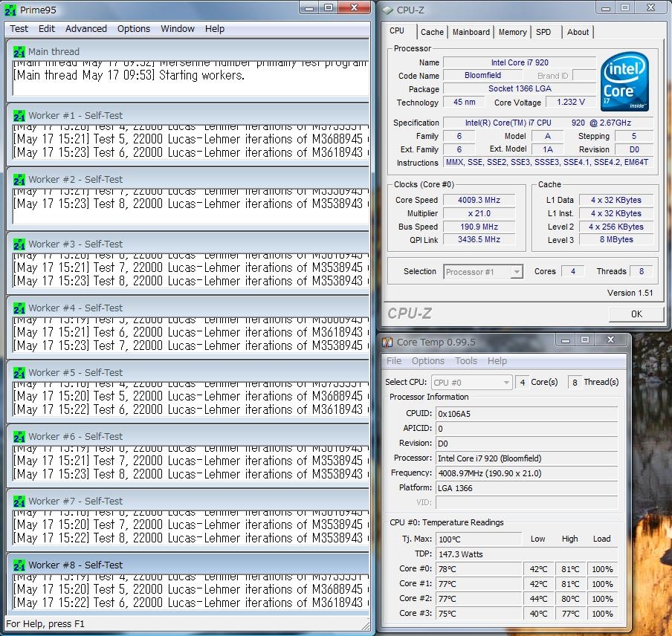This screenshot has height=636, width=672.
Task: Open the SPD tab in CPU-Z
Action: (543, 32)
